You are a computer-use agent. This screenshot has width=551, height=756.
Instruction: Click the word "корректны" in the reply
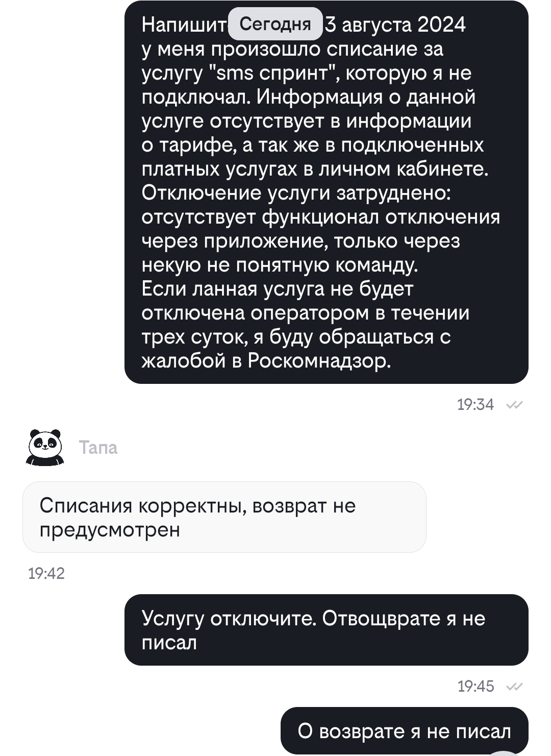pos(192,506)
